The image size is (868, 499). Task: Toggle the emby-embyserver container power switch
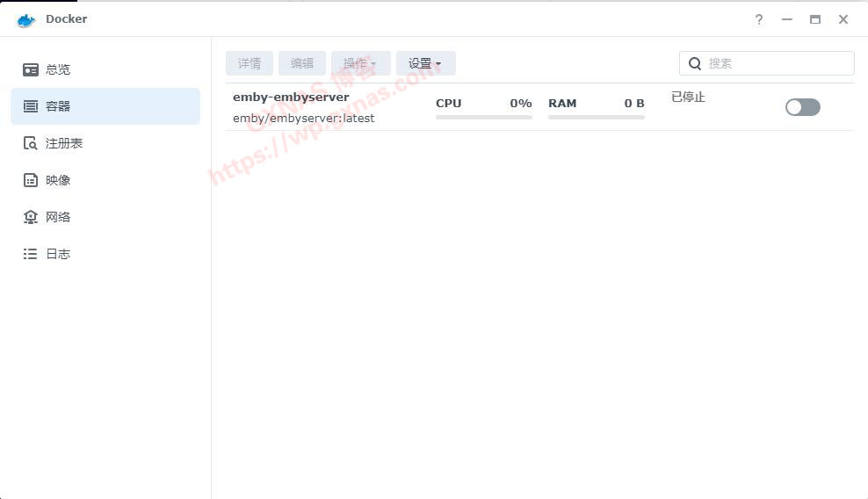click(802, 107)
